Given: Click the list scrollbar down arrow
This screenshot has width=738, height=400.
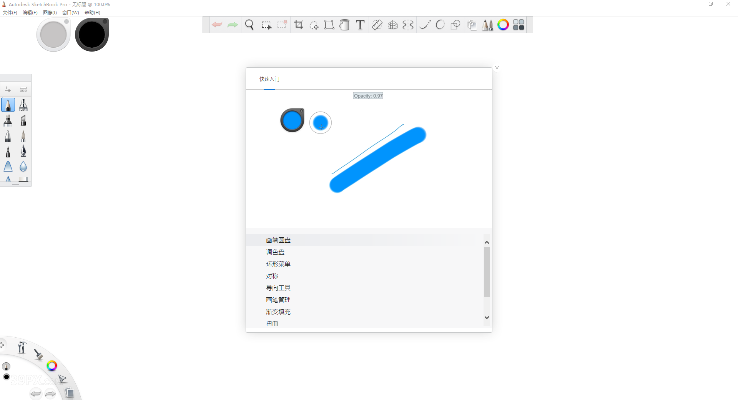Looking at the screenshot, I should pyautogui.click(x=487, y=317).
